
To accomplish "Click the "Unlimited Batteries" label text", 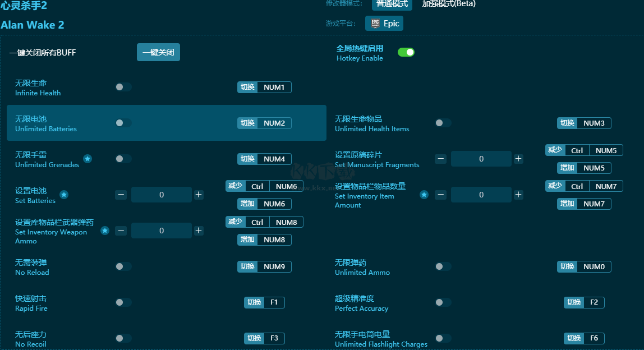I will pos(46,129).
